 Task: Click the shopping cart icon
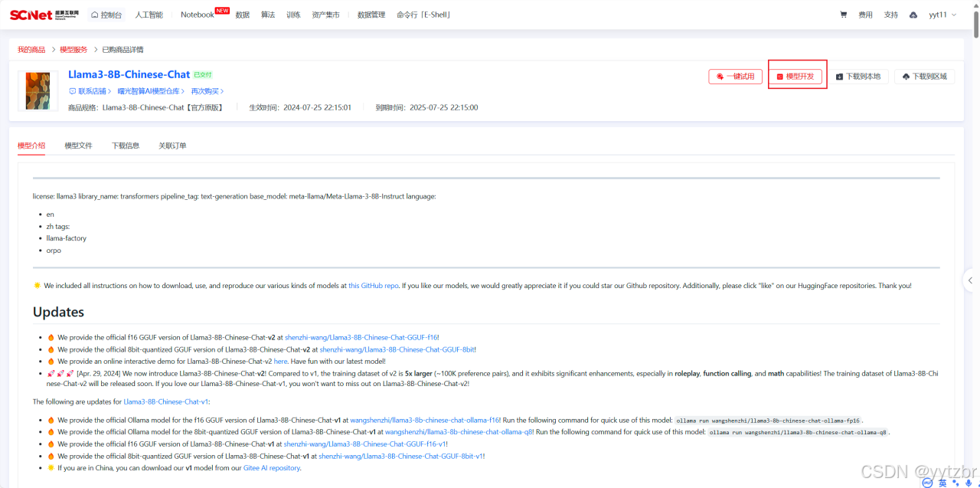(x=844, y=15)
